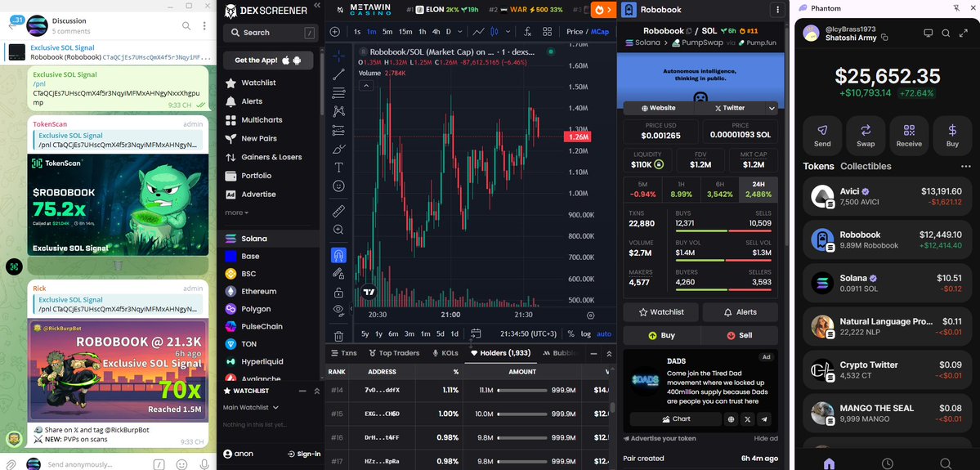Open chart style dropdown next to candles

tap(508, 31)
